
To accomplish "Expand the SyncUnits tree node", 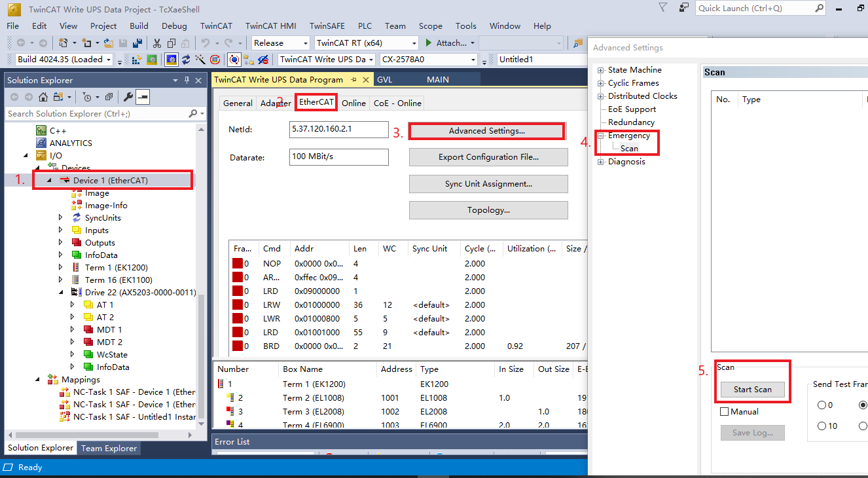I will (62, 218).
